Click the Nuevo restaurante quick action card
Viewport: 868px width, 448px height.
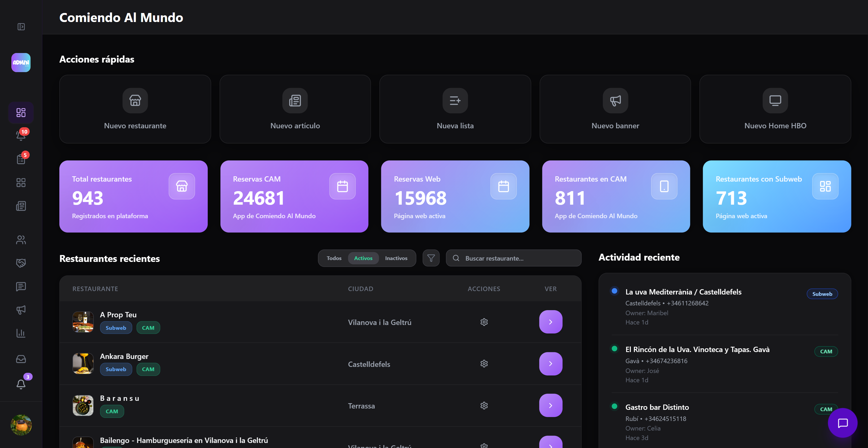[x=135, y=109]
